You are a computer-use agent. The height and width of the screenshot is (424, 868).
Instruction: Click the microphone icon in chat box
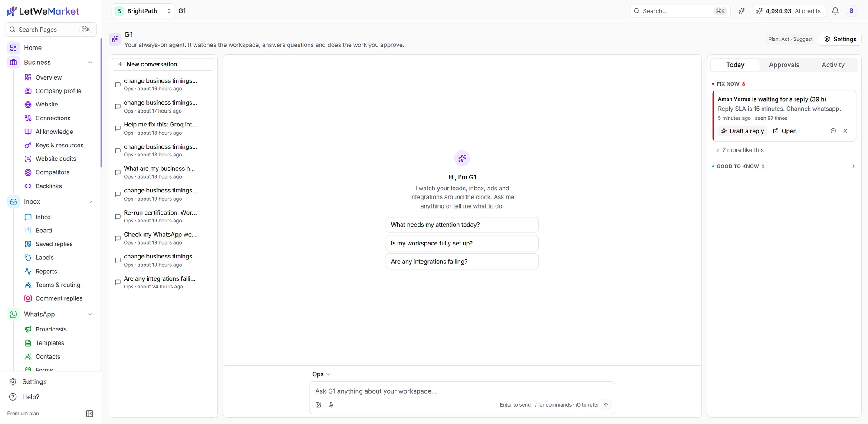331,405
